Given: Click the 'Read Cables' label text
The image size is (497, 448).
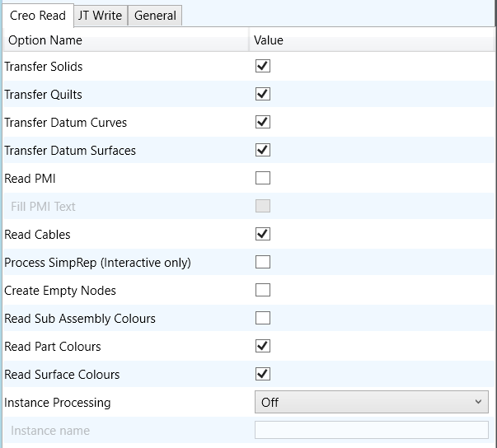Looking at the screenshot, I should pos(37,235).
